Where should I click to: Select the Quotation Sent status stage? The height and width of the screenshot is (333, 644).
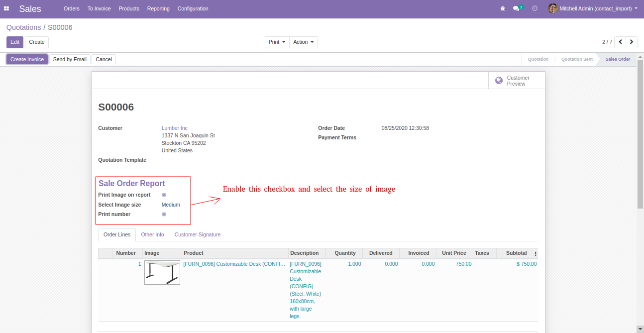click(577, 59)
